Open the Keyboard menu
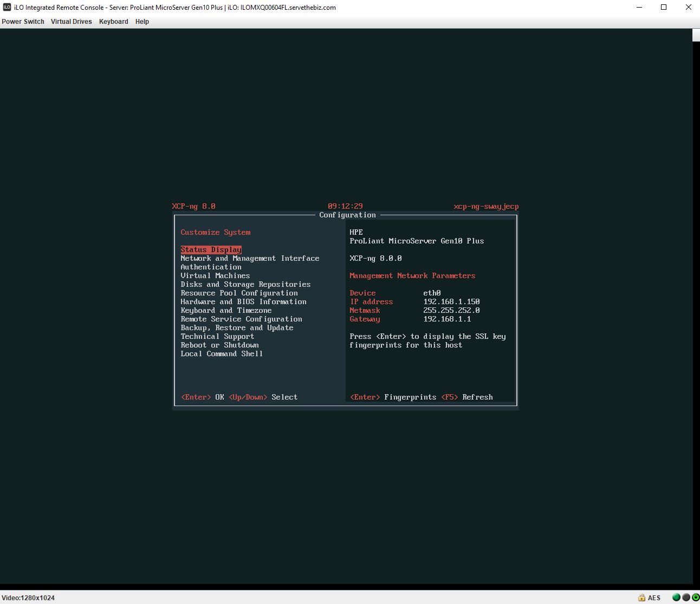Viewport: 700px width, 604px height. pos(113,22)
